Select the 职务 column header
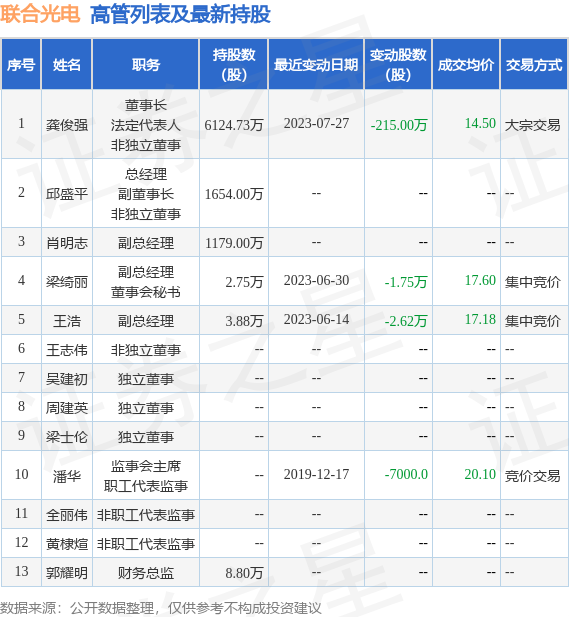This screenshot has width=569, height=617. [146, 65]
